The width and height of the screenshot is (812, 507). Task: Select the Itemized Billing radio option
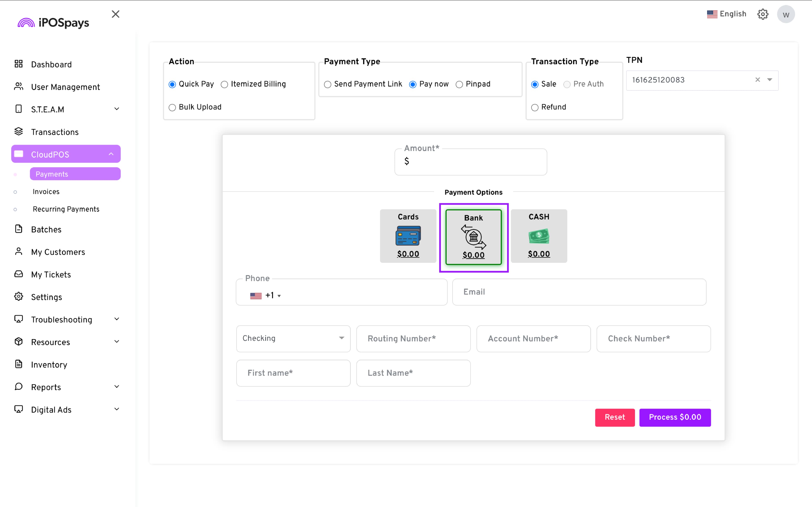(225, 84)
